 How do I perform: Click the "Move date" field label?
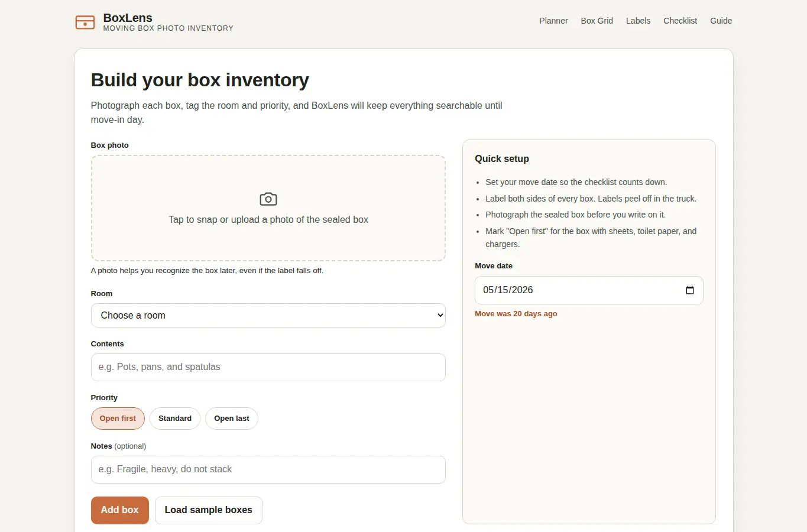pos(494,266)
